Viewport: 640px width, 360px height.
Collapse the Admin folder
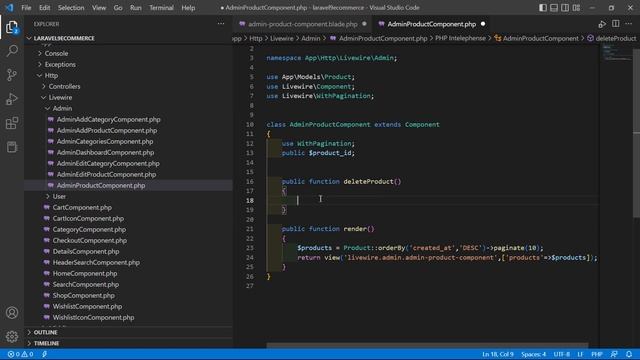62,109
